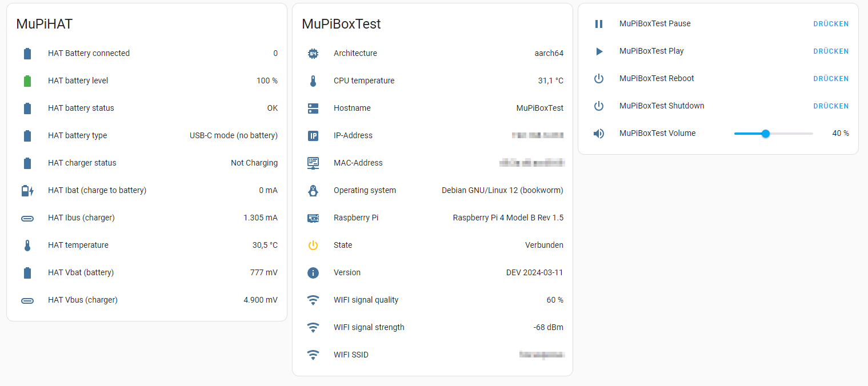Click the MuPiBoxTest Volume slider handle
This screenshot has width=868, height=386.
[766, 134]
